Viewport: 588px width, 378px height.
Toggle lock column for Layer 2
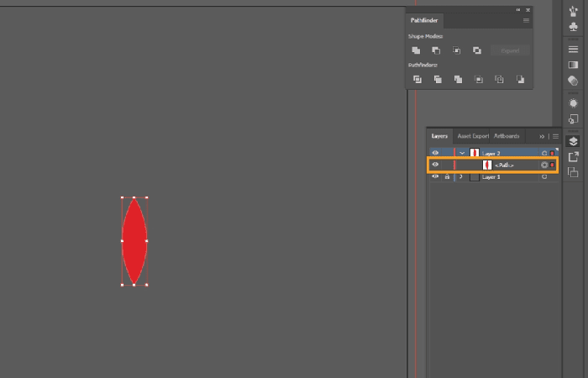[x=447, y=153]
